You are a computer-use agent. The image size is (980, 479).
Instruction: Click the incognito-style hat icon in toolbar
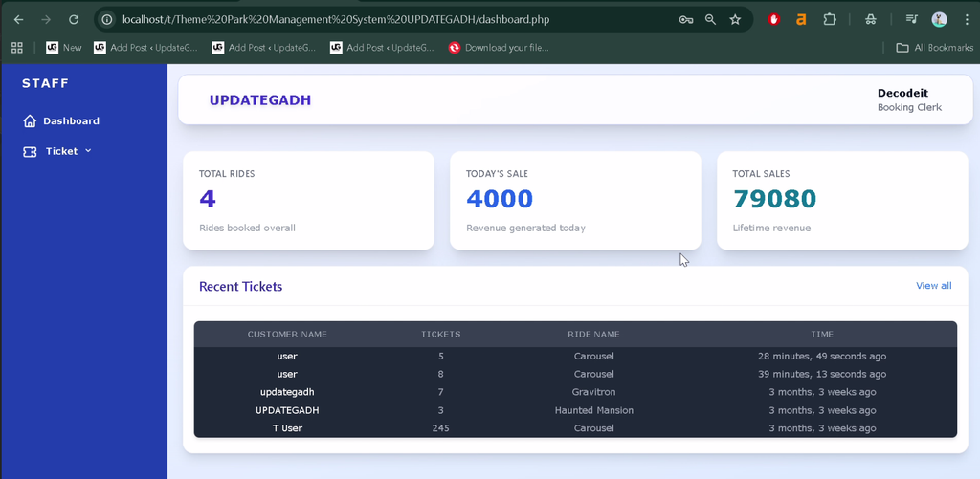tap(871, 20)
